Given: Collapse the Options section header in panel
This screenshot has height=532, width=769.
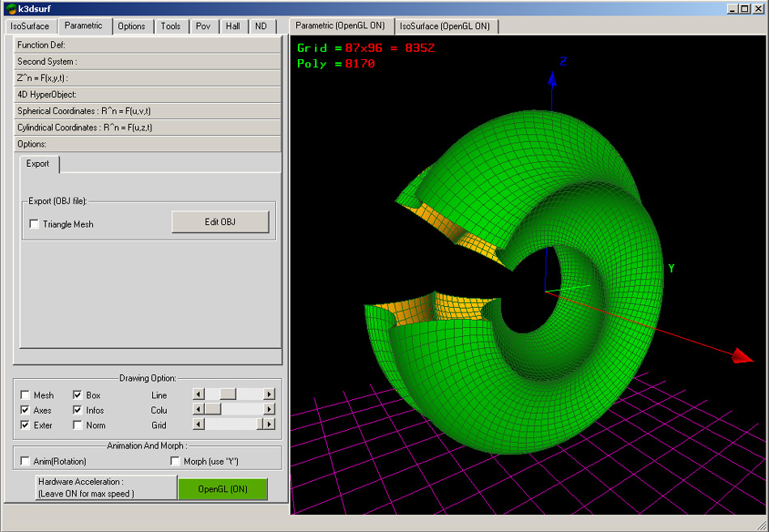Looking at the screenshot, I should [x=147, y=144].
